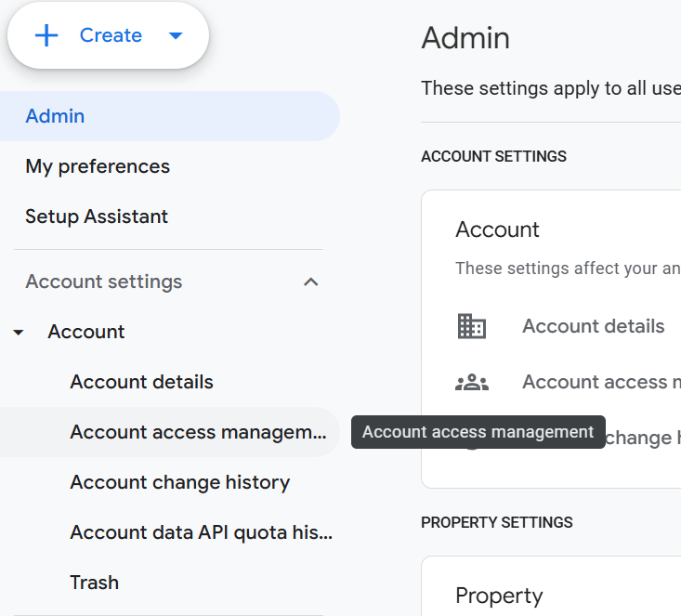This screenshot has width=681, height=616.
Task: Click the plus icon on Create button
Action: 46,35
